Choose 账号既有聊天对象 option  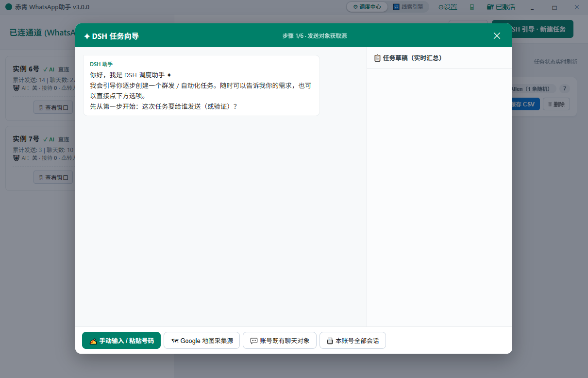[280, 341]
